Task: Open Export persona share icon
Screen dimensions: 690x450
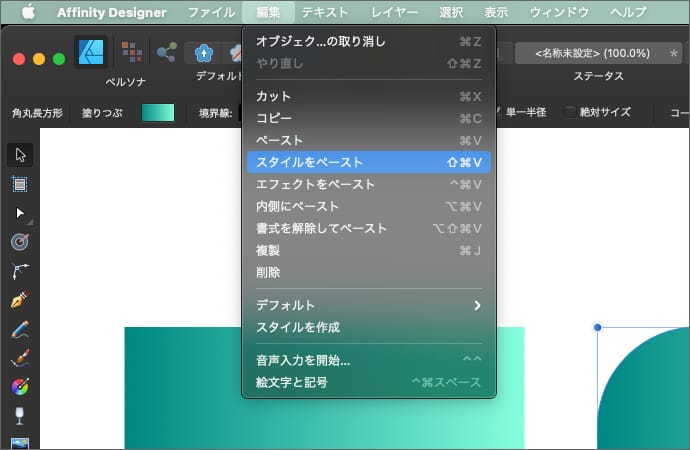Action: pos(167,52)
